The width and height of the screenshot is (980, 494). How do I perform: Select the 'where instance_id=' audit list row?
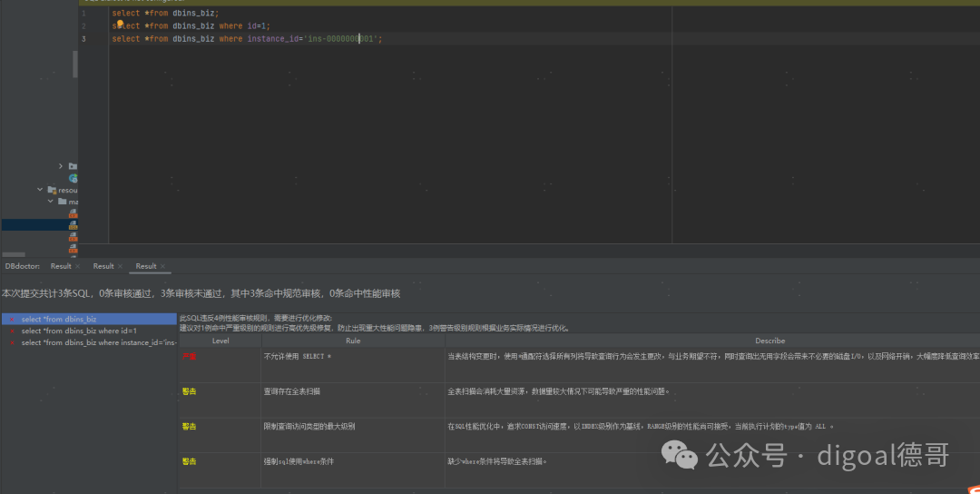(89, 342)
